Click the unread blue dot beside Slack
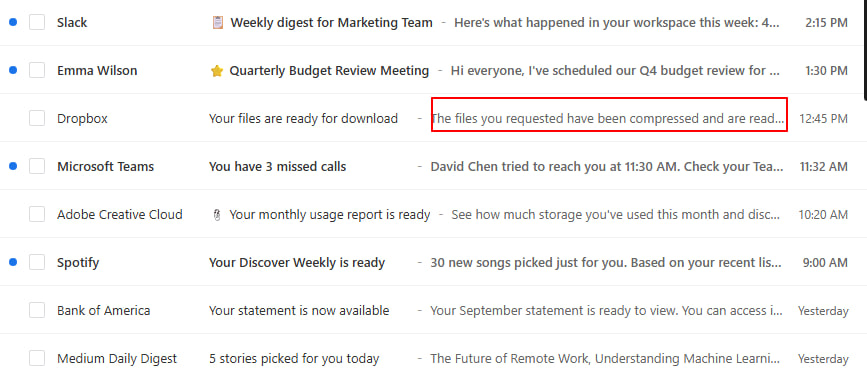The height and width of the screenshot is (380, 867). click(x=13, y=22)
